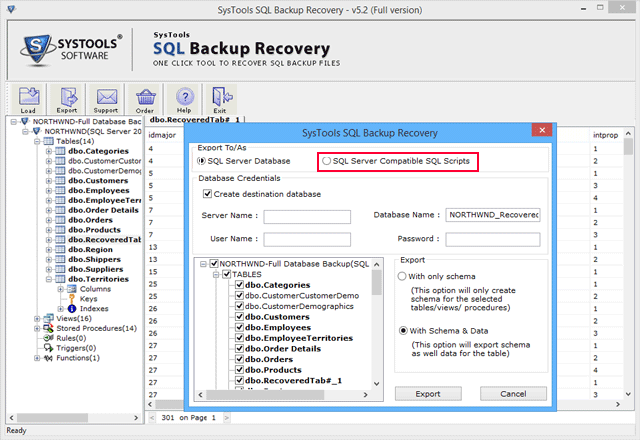640x440 pixels.
Task: Click the SysTools Software logo
Action: click(x=71, y=49)
